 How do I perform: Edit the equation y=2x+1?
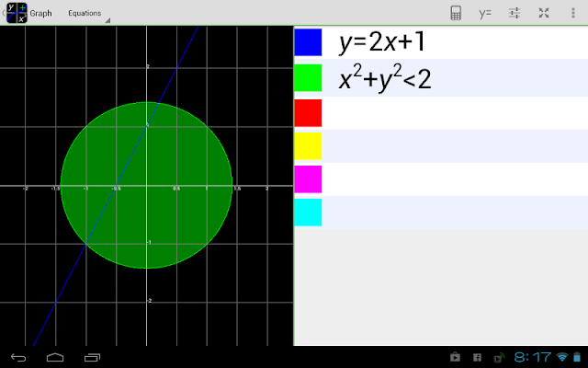455,42
